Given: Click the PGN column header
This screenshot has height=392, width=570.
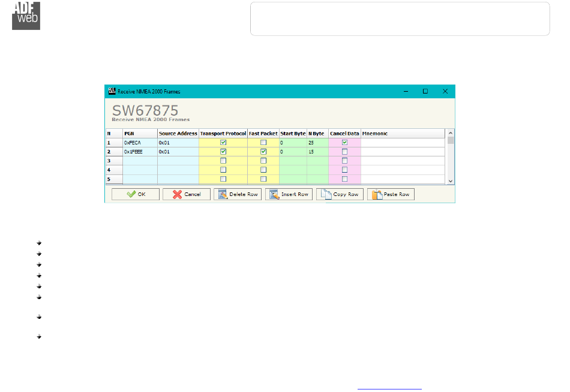Looking at the screenshot, I should (x=140, y=133).
